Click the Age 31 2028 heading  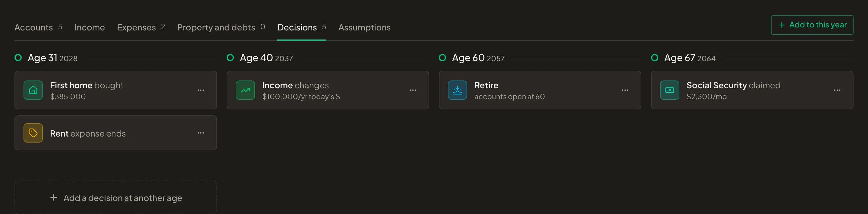tap(52, 58)
